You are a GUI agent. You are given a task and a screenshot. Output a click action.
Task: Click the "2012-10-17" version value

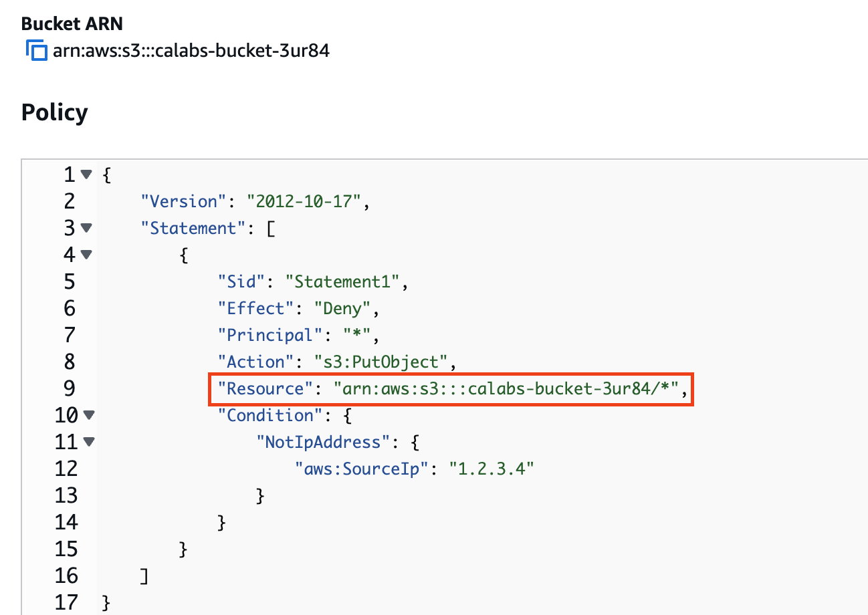(x=304, y=201)
